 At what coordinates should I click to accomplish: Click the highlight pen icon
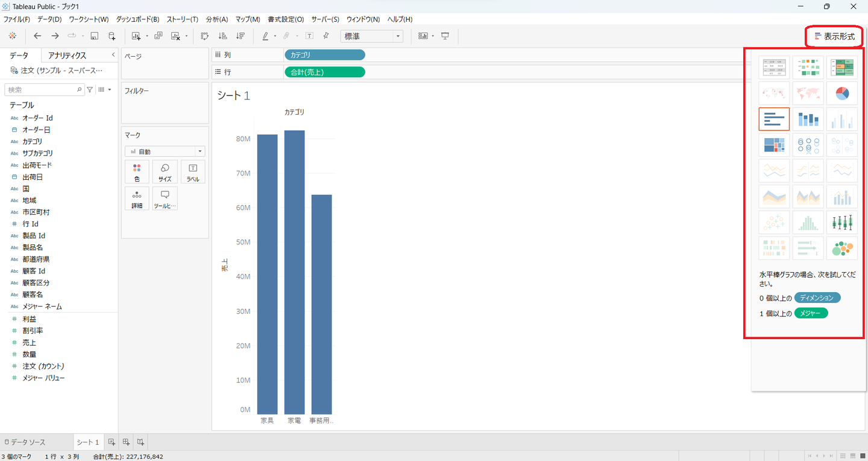pyautogui.click(x=265, y=36)
